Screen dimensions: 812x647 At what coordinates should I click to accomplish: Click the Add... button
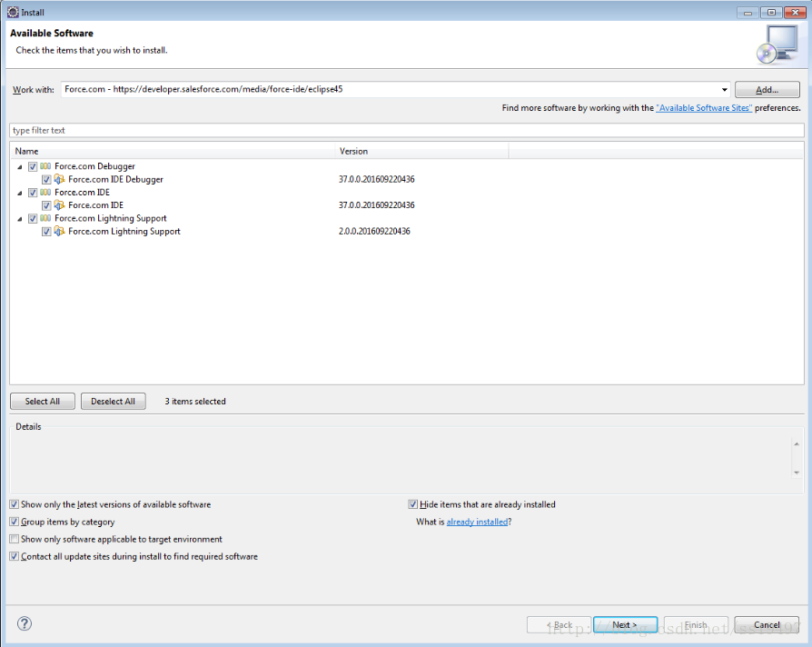[x=767, y=90]
